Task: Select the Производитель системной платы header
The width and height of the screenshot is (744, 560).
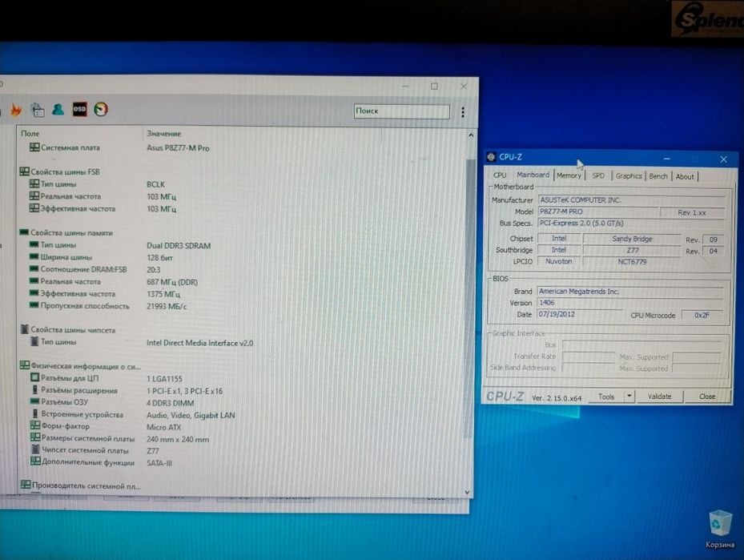Action: point(81,485)
